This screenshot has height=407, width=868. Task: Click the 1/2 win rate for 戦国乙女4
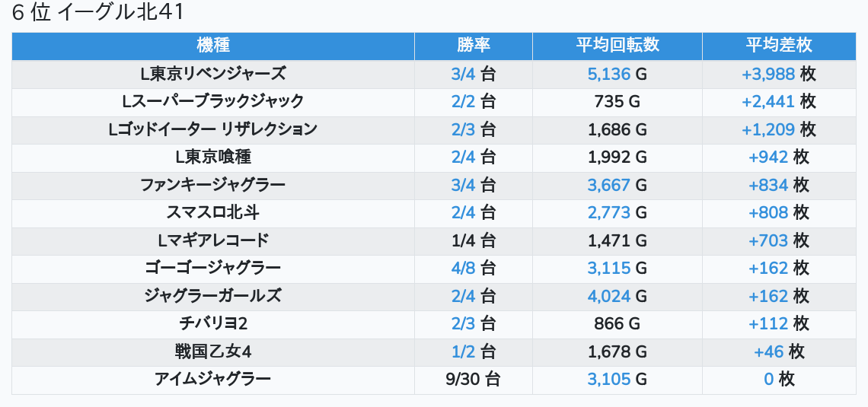pyautogui.click(x=463, y=351)
